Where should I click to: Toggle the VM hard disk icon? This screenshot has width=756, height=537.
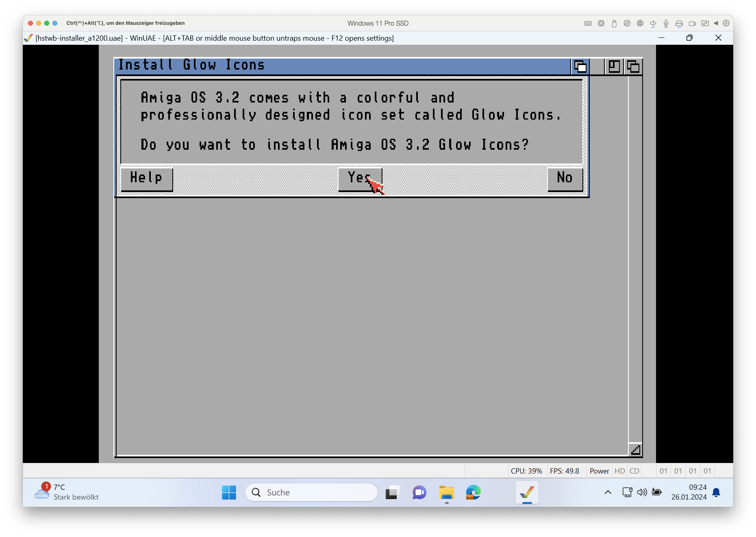[679, 24]
